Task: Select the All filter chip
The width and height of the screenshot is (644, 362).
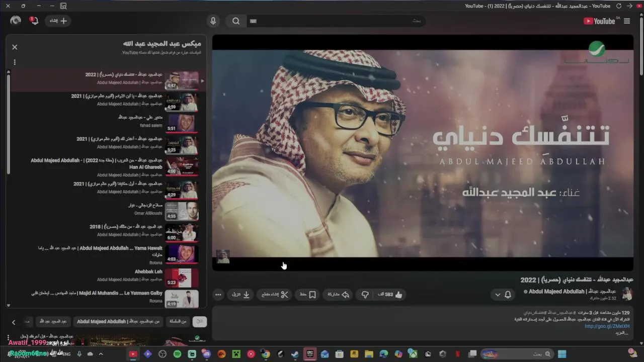Action: 200,322
